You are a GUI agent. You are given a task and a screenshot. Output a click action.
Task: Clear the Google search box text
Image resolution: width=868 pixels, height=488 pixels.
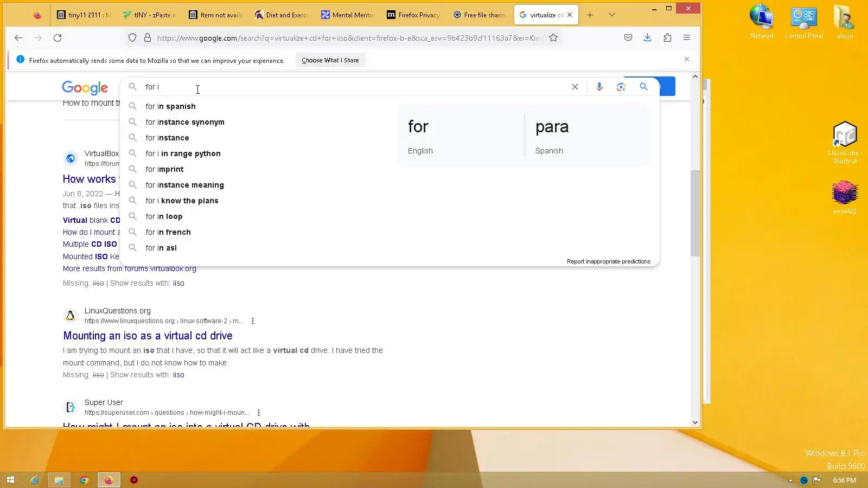click(575, 87)
